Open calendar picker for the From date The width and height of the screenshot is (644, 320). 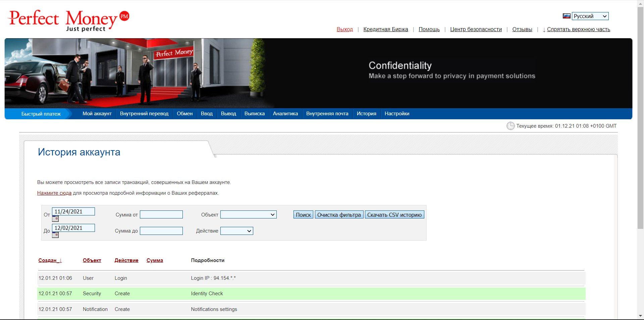pyautogui.click(x=55, y=219)
